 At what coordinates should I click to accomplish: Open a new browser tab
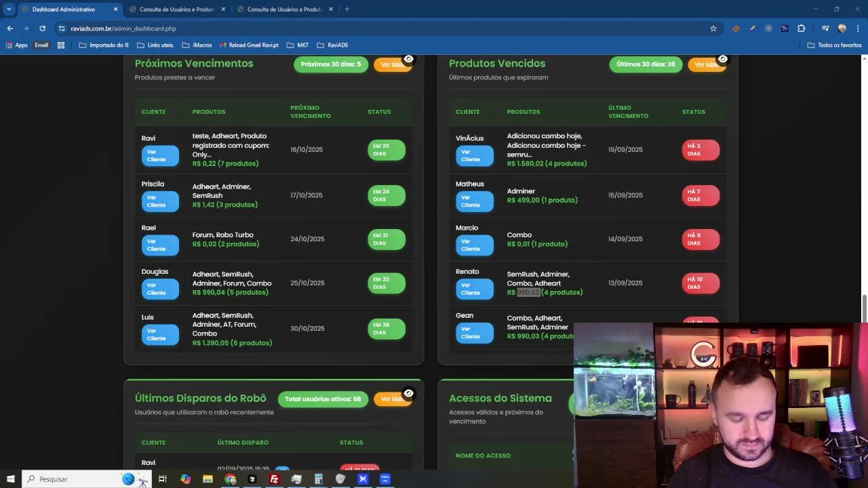coord(347,9)
